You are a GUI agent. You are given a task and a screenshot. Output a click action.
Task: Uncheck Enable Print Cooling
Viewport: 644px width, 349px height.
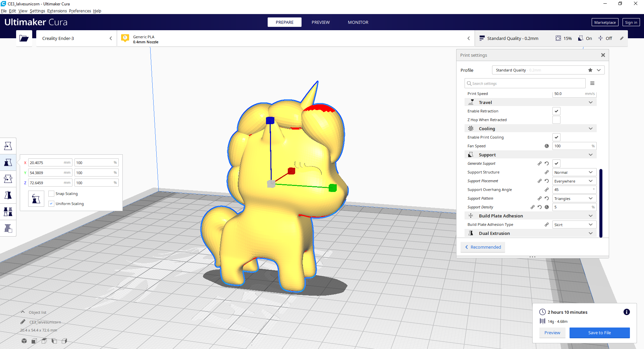[x=556, y=137]
